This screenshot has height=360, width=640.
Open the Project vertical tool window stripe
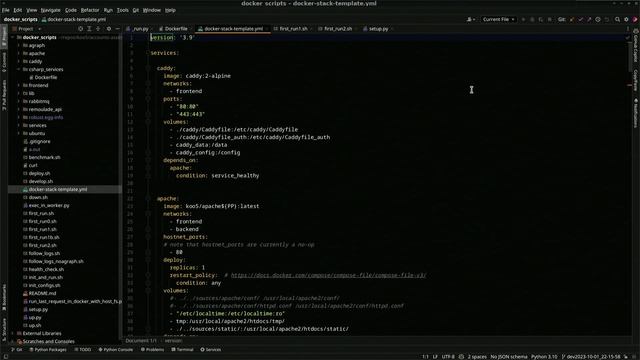click(x=4, y=38)
